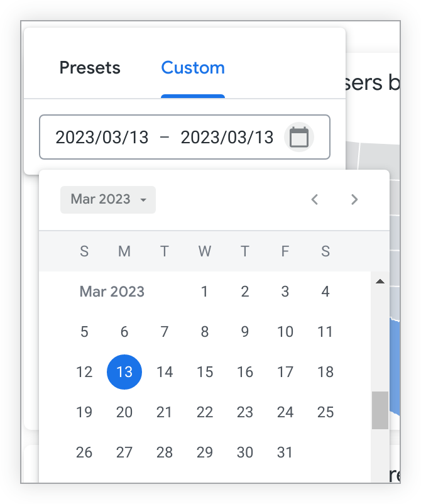This screenshot has height=504, width=421.
Task: Go to previous month arrow
Action: (315, 200)
